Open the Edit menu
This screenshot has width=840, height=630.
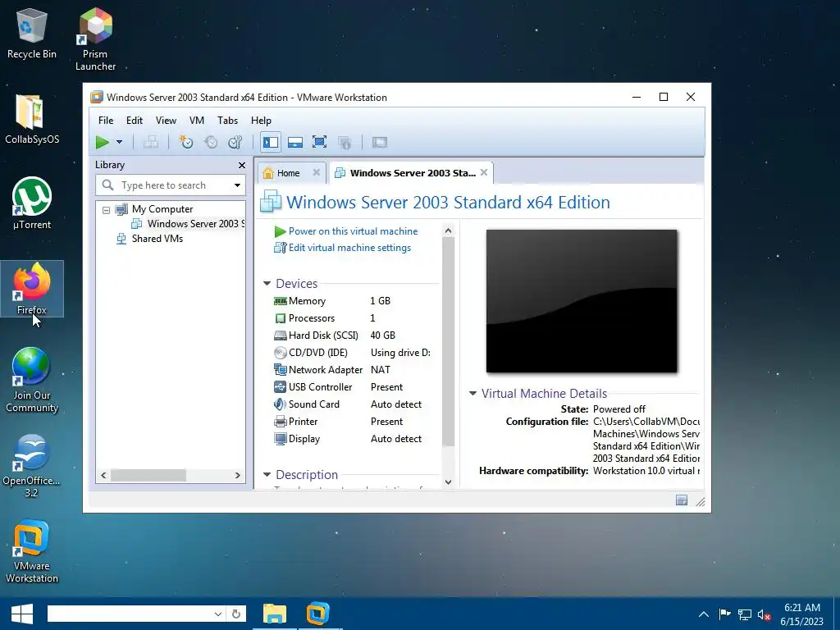coord(134,121)
